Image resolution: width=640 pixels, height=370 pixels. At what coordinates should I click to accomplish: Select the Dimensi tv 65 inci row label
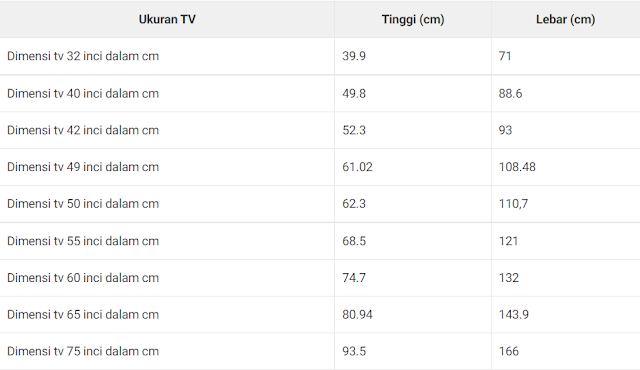click(x=83, y=315)
